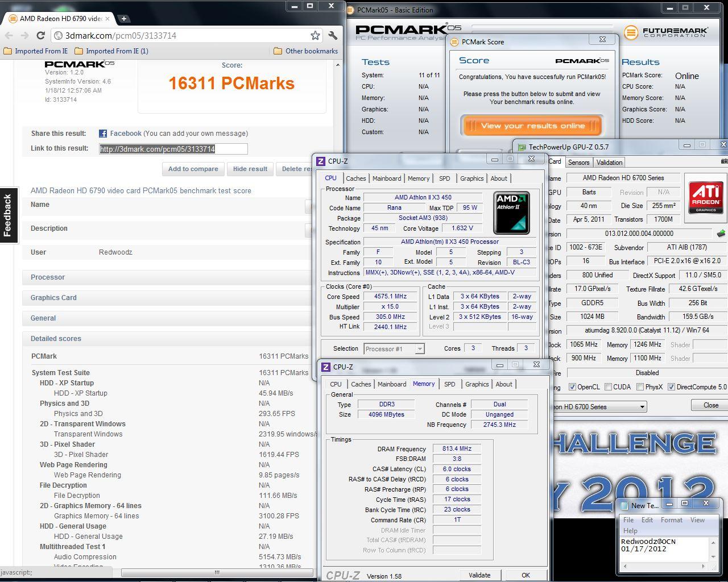728x582 pixels.
Task: Click OK button in CPU-Z
Action: [x=526, y=575]
